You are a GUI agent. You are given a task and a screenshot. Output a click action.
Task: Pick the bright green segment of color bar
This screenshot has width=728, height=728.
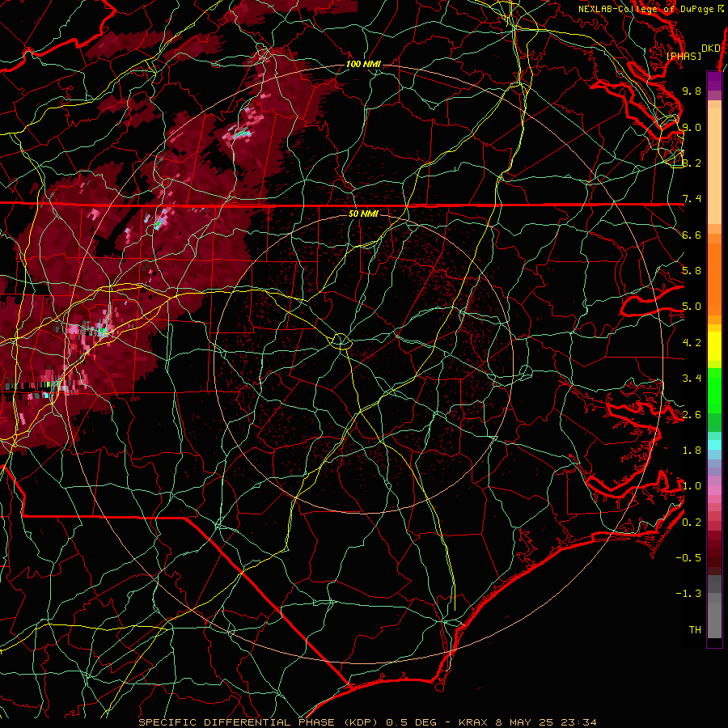(x=714, y=391)
